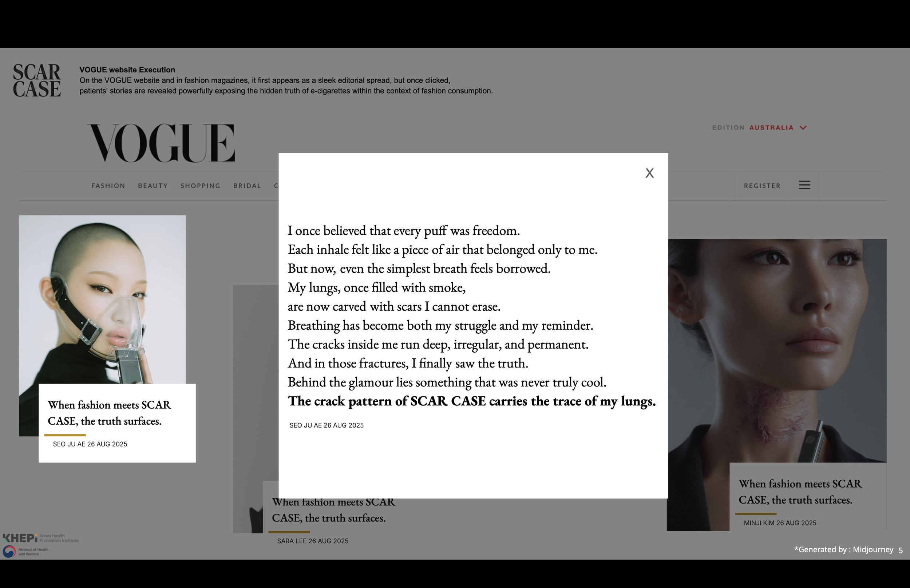The height and width of the screenshot is (588, 910).
Task: Click the description line starting "patients' stories are revealed"
Action: click(286, 91)
